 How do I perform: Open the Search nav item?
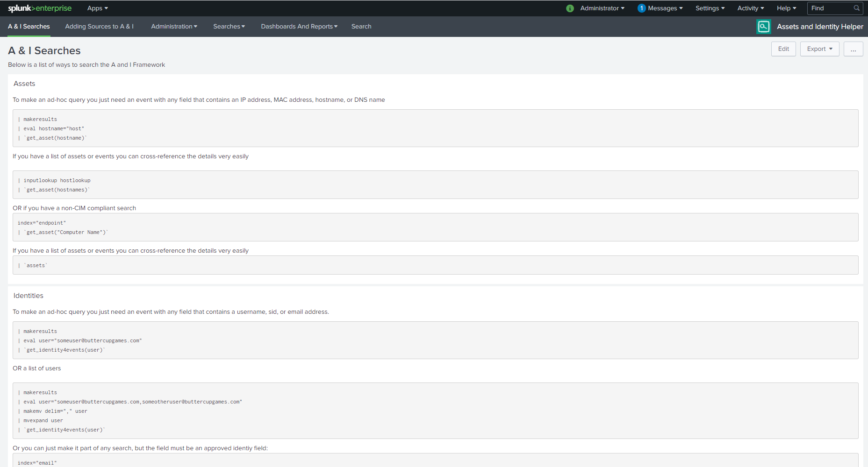pos(361,27)
